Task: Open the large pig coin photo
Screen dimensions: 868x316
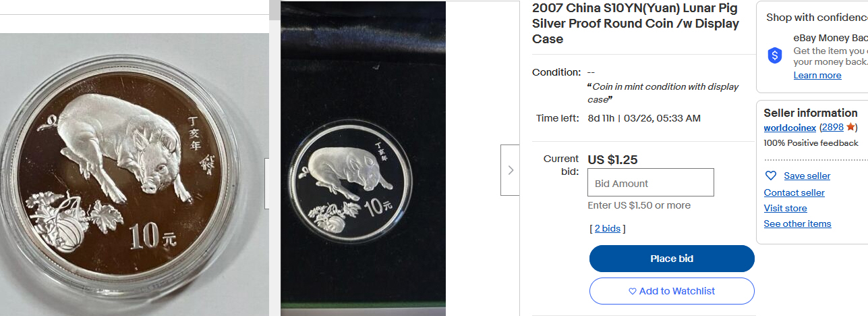Action: pyautogui.click(x=134, y=175)
